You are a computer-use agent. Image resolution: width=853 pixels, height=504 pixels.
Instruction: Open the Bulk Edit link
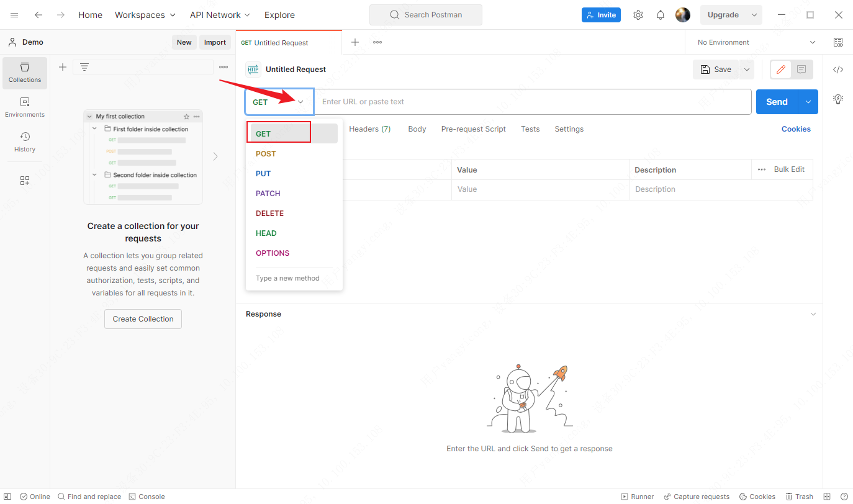(x=789, y=169)
